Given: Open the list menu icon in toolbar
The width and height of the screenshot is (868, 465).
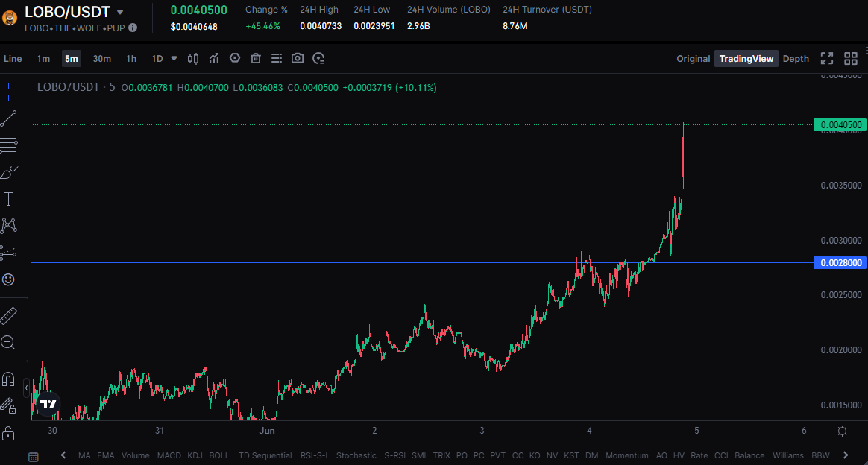Looking at the screenshot, I should (x=277, y=59).
